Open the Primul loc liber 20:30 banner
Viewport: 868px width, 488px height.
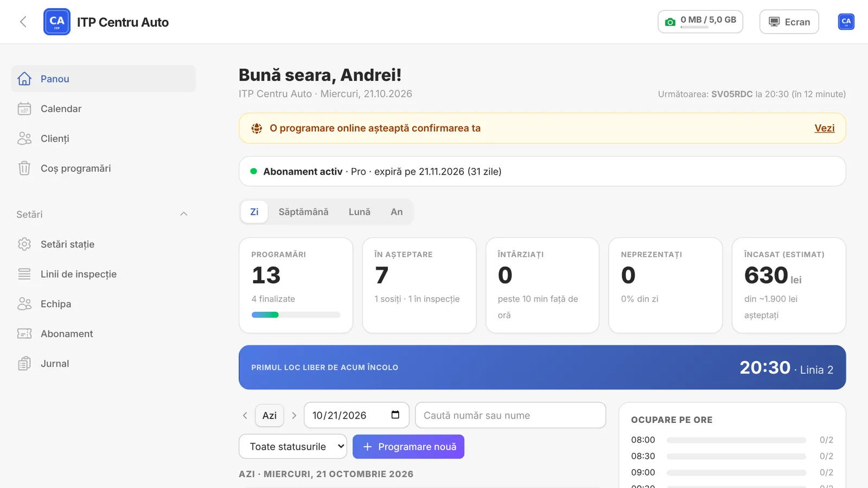(x=542, y=368)
